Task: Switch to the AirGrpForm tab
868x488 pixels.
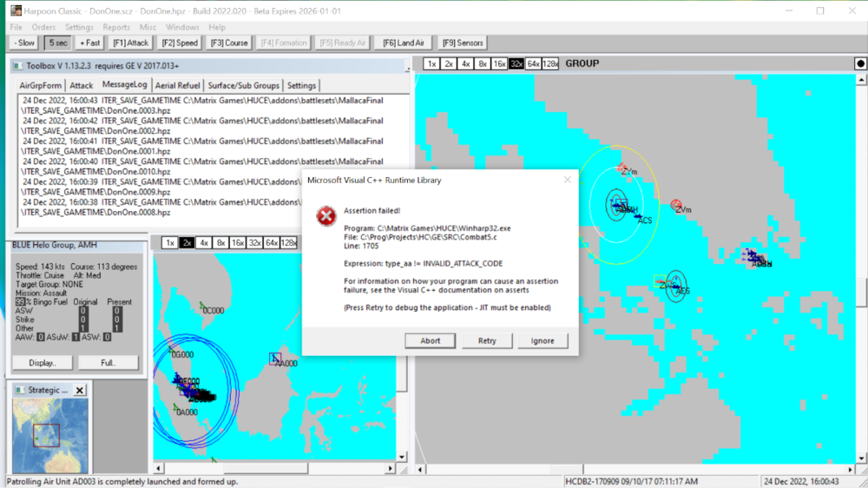Action: (41, 85)
